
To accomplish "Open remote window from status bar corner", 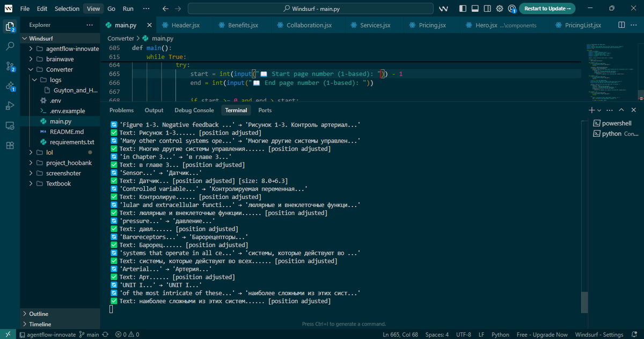I will coord(8,334).
